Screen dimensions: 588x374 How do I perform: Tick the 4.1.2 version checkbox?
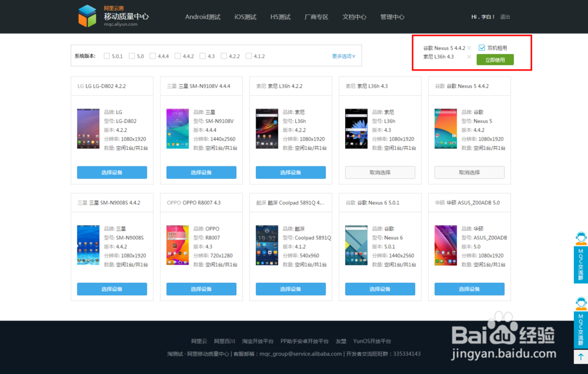249,56
